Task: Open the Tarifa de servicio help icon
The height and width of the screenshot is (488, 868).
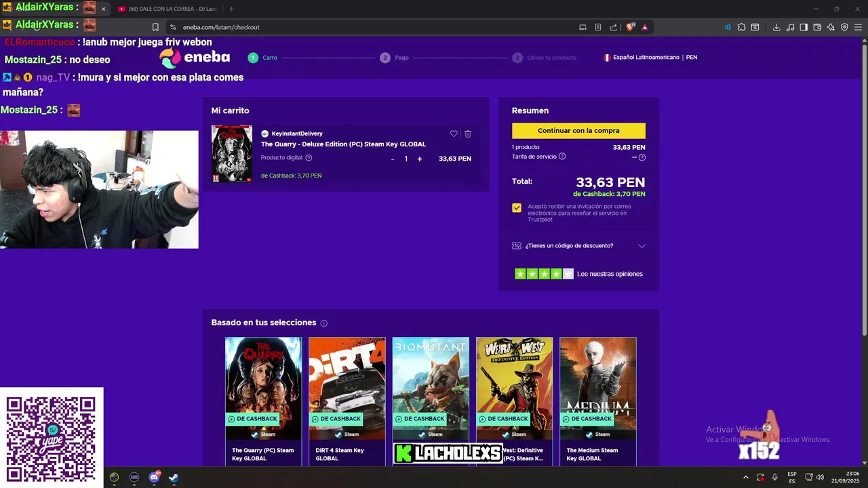Action: point(562,157)
